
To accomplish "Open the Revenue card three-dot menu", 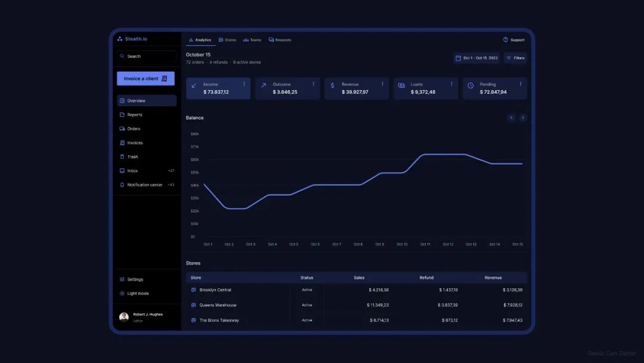I will point(382,84).
